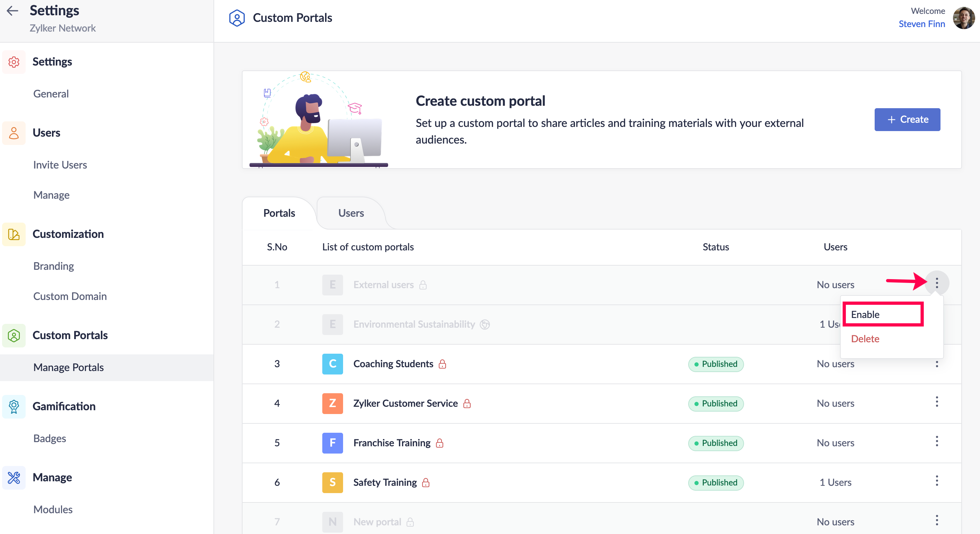Choose Delete from the portal context menu
Screen dimensions: 980x534
click(865, 339)
